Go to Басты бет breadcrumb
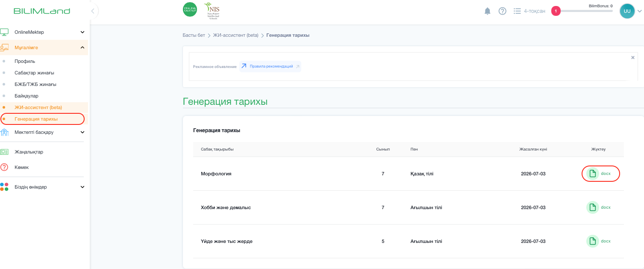 point(194,35)
